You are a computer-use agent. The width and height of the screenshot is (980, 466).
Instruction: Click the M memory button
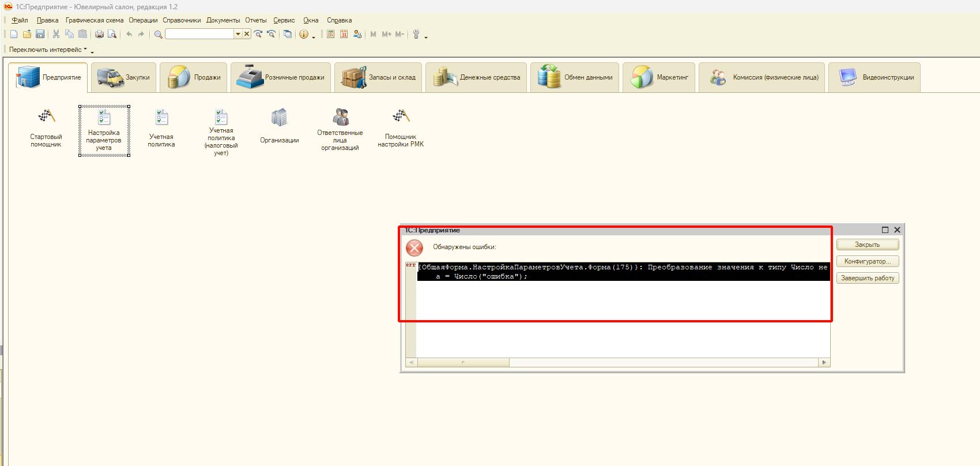click(373, 34)
